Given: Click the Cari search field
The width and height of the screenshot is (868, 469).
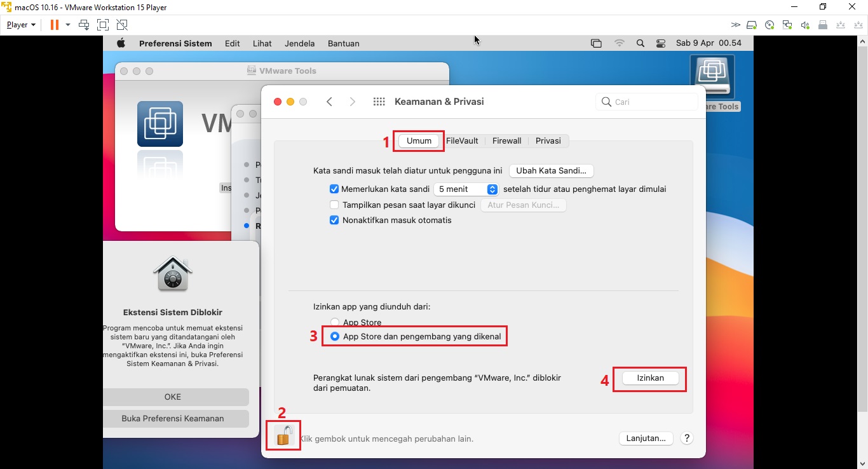Looking at the screenshot, I should (647, 102).
